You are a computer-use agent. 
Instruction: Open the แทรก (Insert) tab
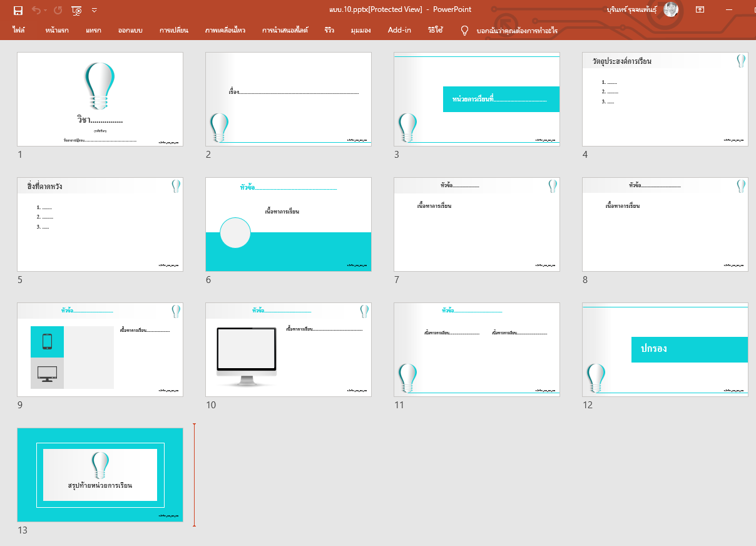pos(93,30)
